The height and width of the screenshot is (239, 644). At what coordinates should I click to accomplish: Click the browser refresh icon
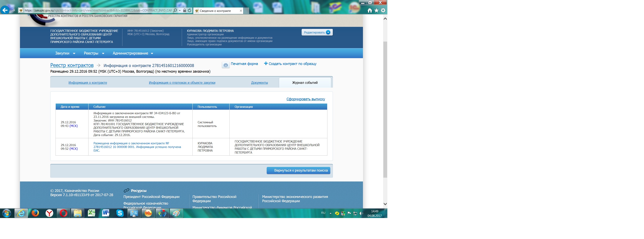pyautogui.click(x=189, y=10)
